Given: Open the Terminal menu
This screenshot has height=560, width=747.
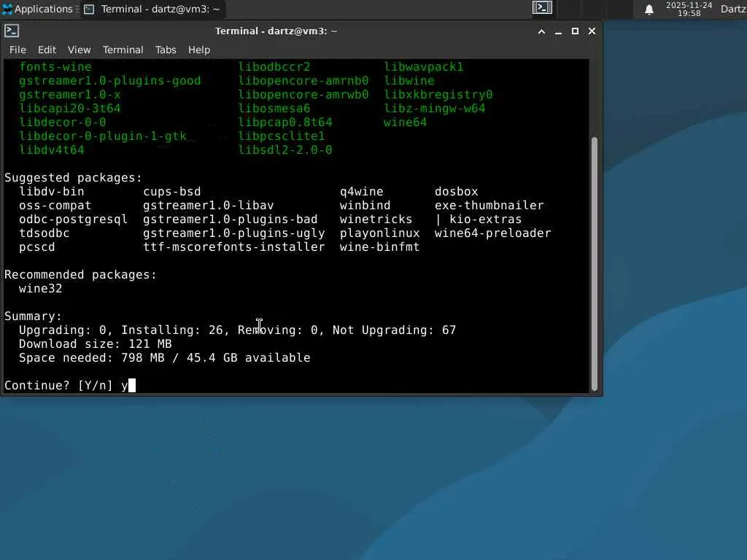Looking at the screenshot, I should coord(123,50).
